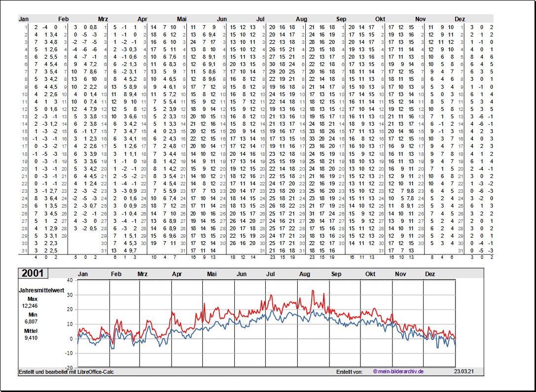Click the Okt label above the chart
536x392 pixels.
[370, 274]
